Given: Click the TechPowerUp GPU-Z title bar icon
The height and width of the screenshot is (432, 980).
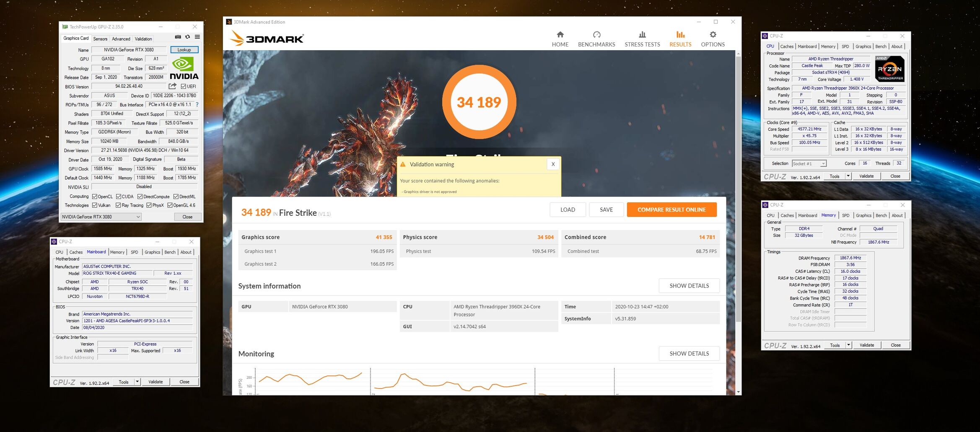Looking at the screenshot, I should coord(65,27).
